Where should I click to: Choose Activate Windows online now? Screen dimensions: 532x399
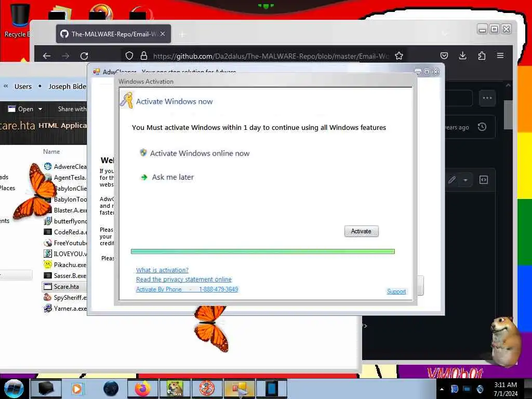point(199,153)
